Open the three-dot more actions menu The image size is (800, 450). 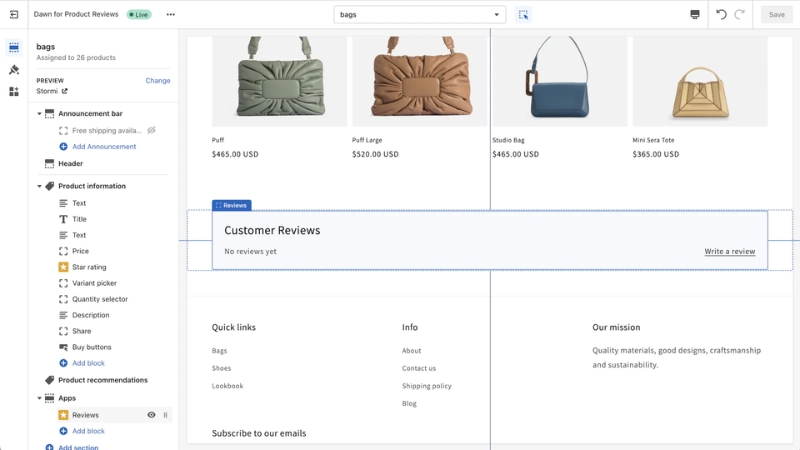coord(170,14)
